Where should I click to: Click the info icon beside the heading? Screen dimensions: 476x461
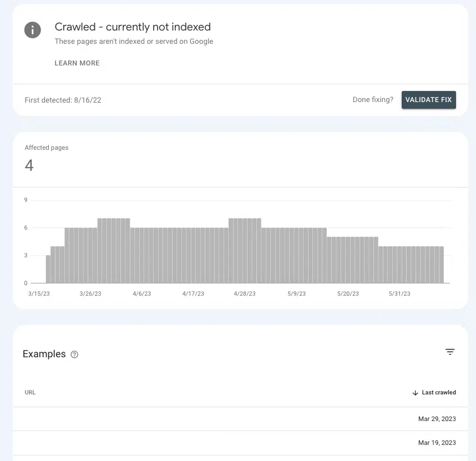33,30
